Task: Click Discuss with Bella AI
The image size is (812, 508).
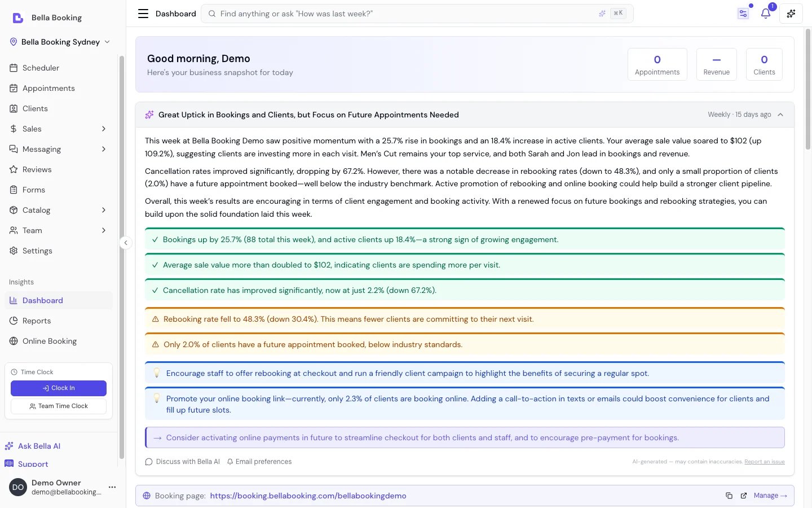Action: click(183, 462)
